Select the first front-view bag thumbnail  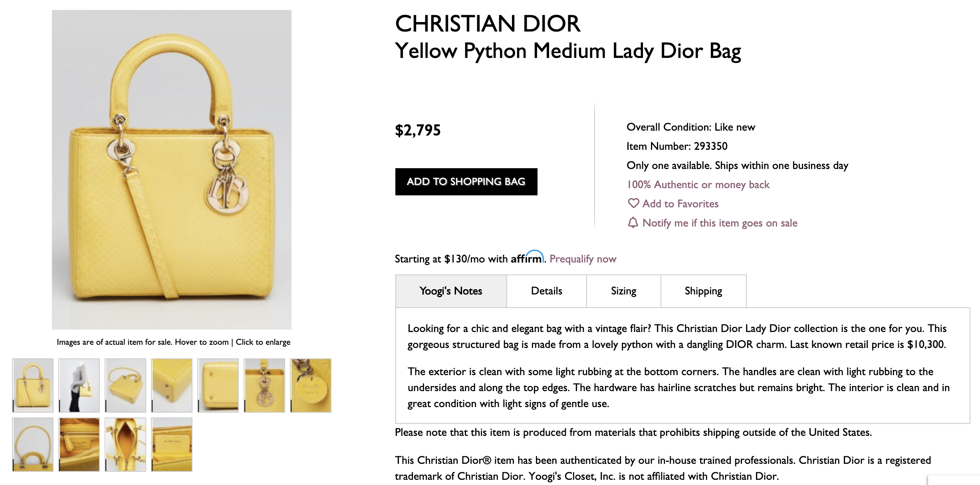pos(33,385)
